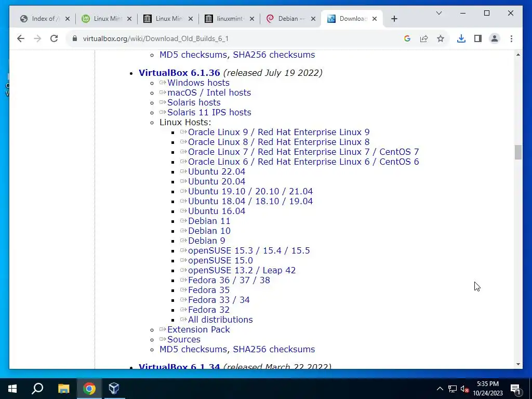Open Oracle Linux 7 / CentOS 7 link
Screen dimensions: 532x399
tap(303, 152)
